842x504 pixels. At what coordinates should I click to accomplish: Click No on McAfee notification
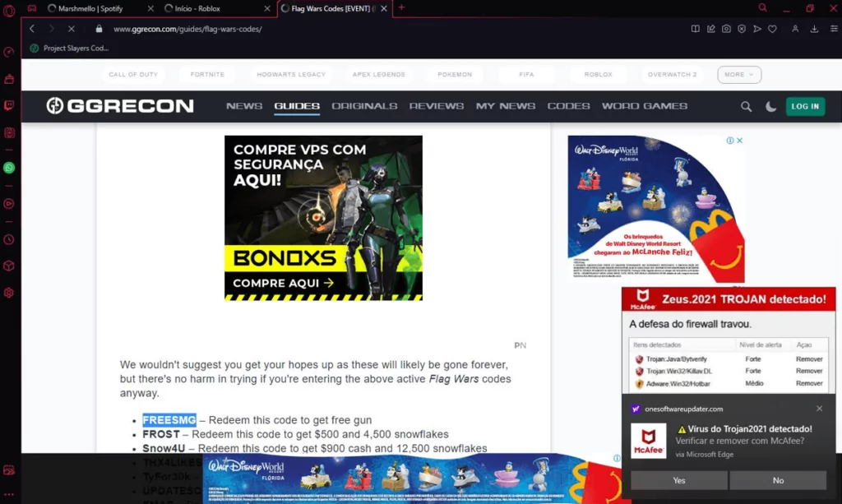point(778,480)
